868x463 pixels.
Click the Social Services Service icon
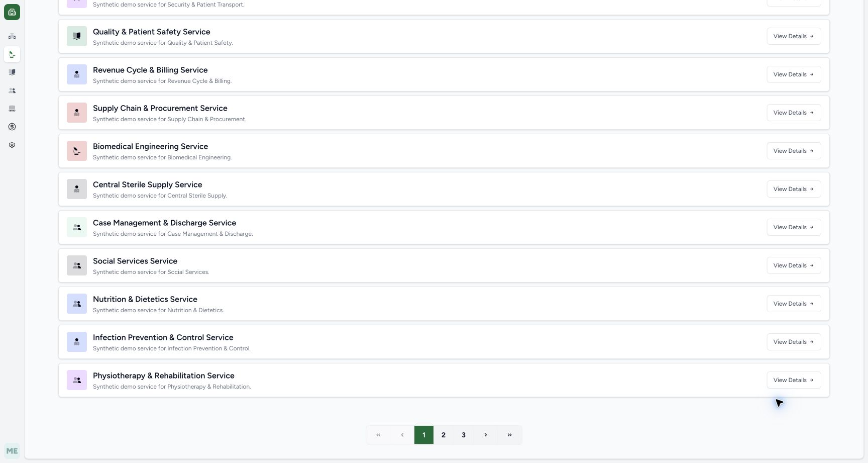77,265
